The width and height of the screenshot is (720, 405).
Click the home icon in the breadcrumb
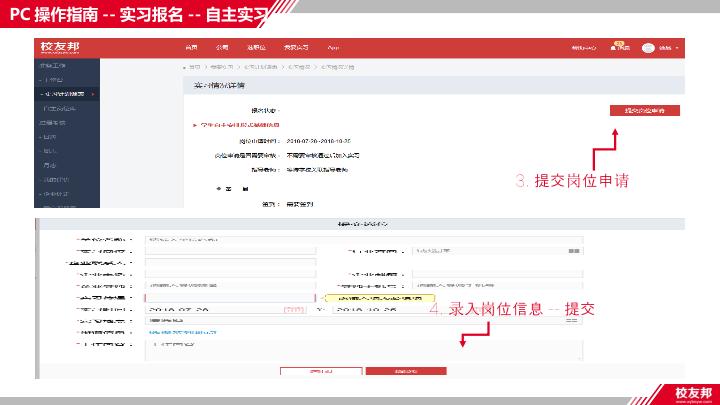tap(185, 65)
